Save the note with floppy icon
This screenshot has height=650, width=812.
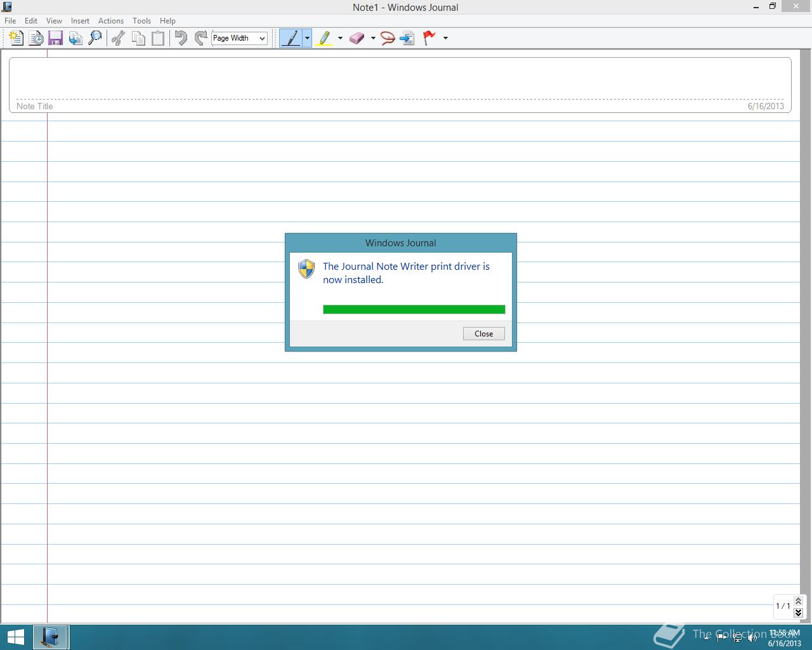click(56, 38)
